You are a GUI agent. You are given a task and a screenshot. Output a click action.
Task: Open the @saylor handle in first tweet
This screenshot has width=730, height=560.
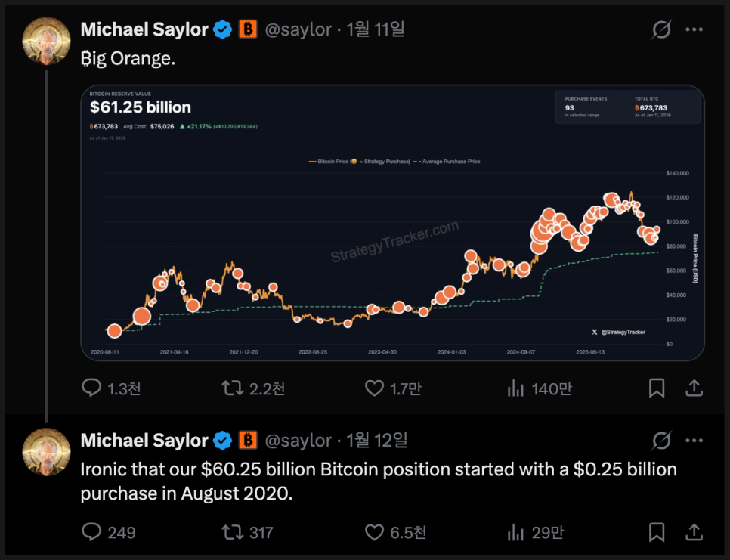(x=298, y=29)
